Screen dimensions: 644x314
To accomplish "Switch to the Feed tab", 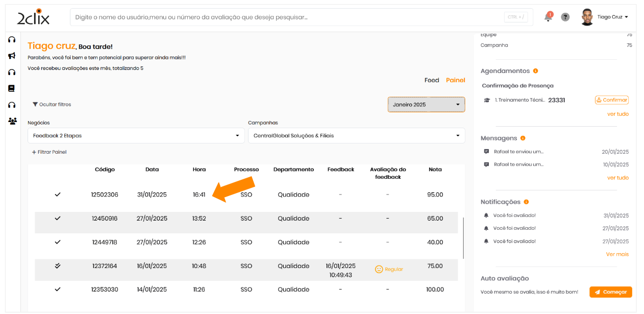I will pyautogui.click(x=432, y=80).
